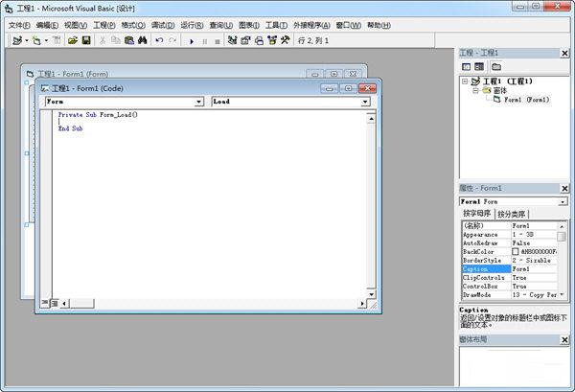Viewport: 575px width, 392px height.
Task: Select the DrawMode property row
Action: pos(510,295)
